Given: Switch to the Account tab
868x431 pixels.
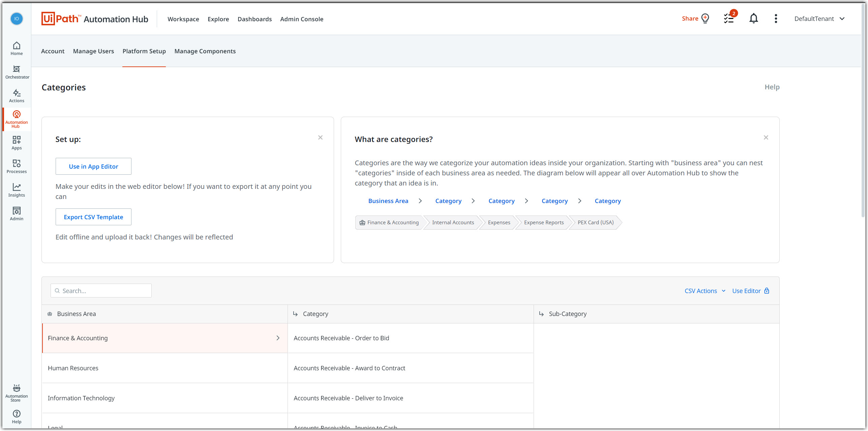Looking at the screenshot, I should pyautogui.click(x=53, y=51).
